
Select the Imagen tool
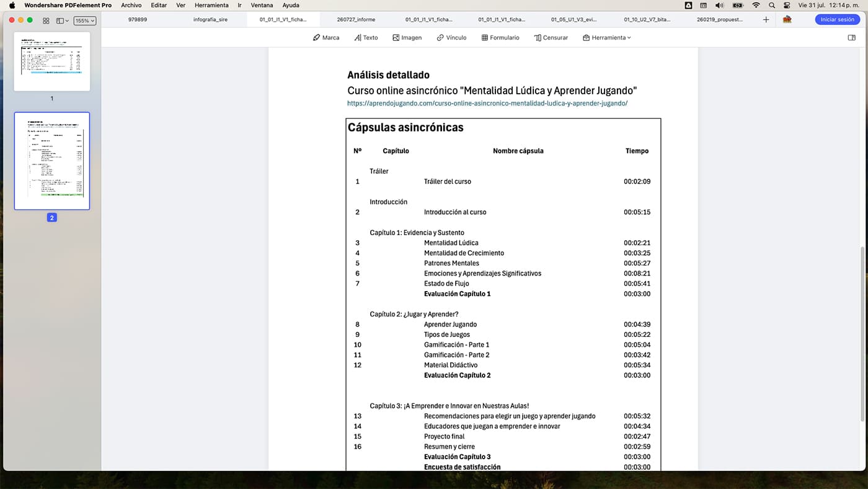pyautogui.click(x=407, y=38)
